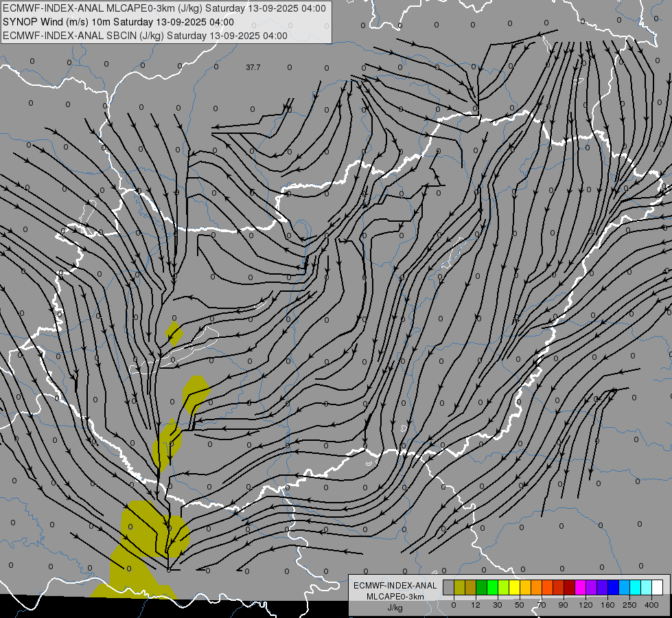
Task: Click the legend's ECMWF-INDEX-ANAL label
Action: point(395,586)
